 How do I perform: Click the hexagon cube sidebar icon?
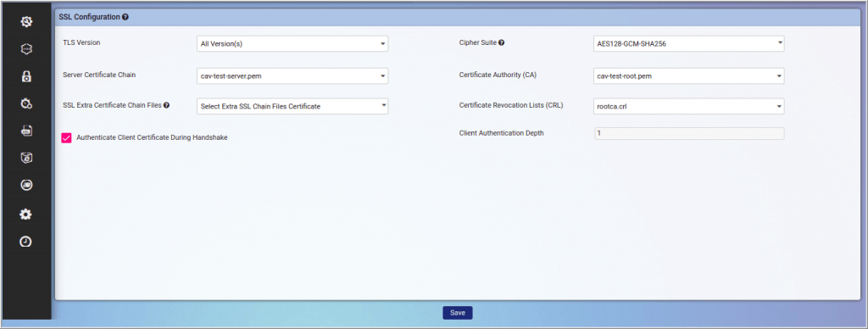(26, 49)
